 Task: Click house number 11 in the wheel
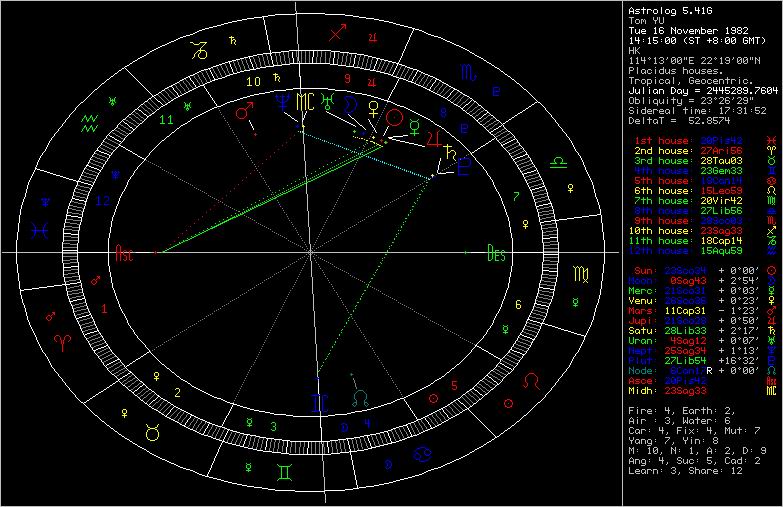click(166, 120)
